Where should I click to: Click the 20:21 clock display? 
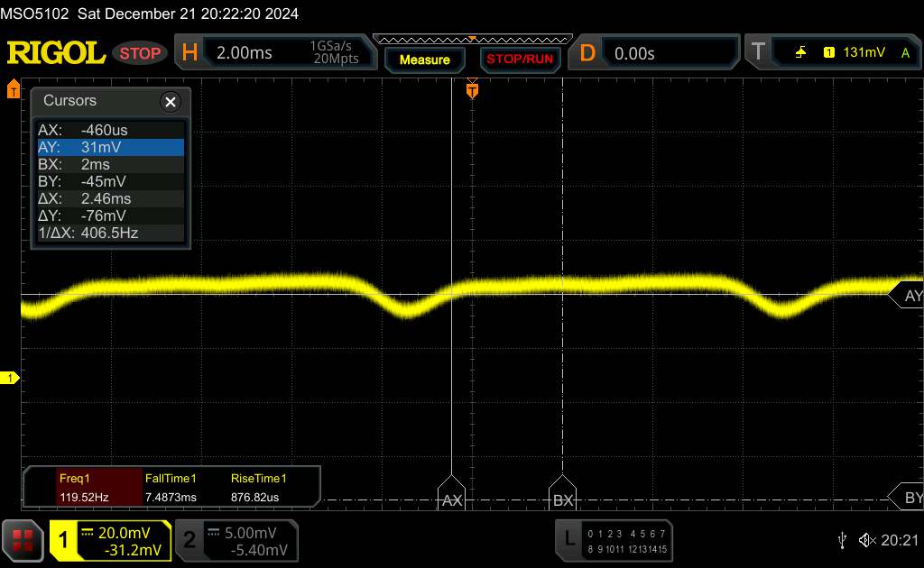point(900,540)
